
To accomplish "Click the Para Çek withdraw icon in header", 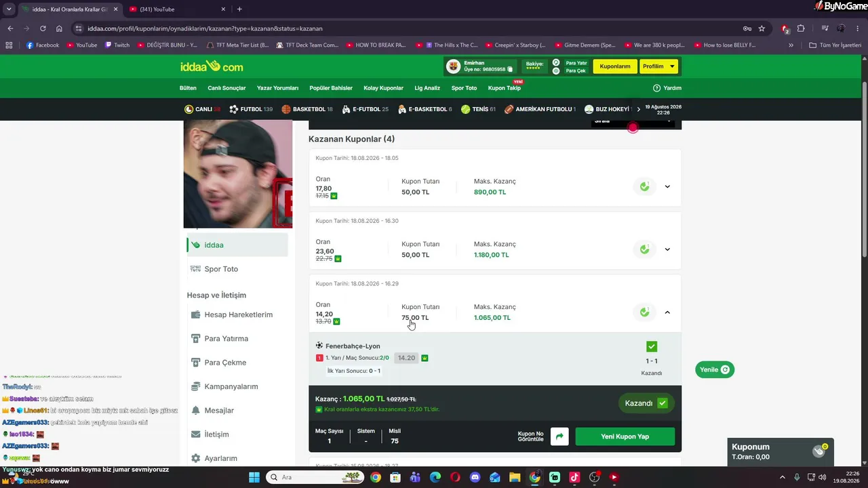I will (x=556, y=70).
